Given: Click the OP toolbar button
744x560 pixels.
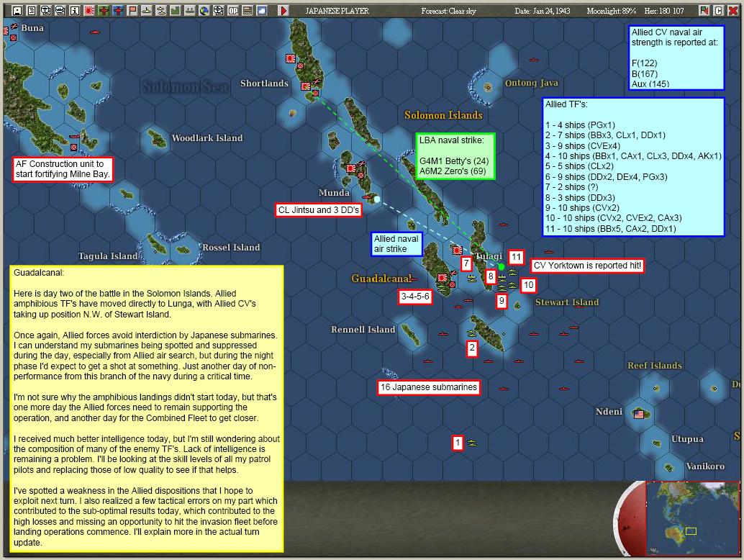Looking at the screenshot, I should (233, 11).
